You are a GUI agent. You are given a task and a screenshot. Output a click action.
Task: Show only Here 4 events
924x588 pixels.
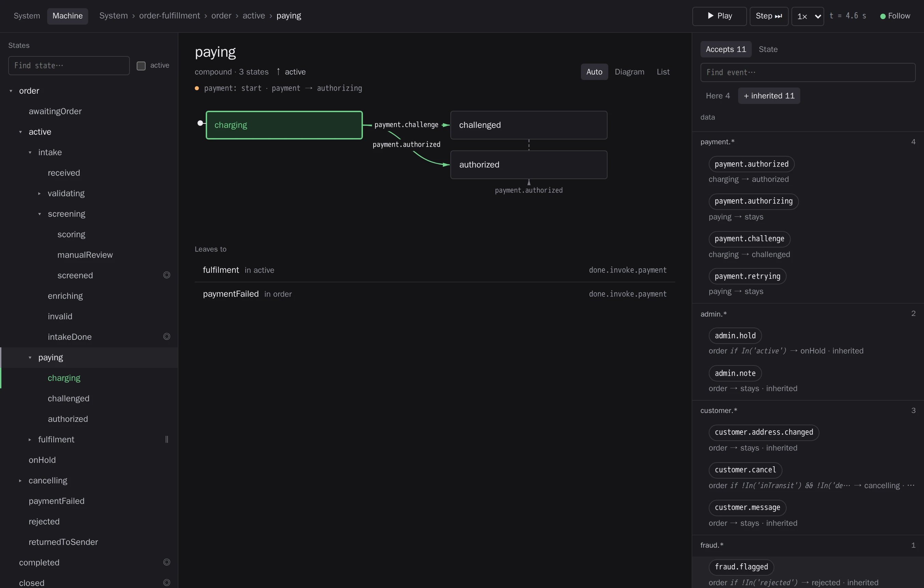tap(718, 96)
